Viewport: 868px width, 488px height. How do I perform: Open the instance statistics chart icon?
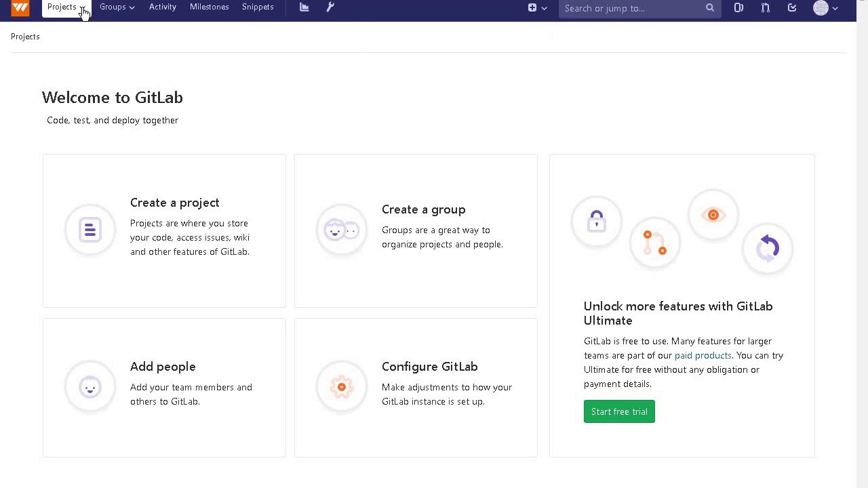304,7
